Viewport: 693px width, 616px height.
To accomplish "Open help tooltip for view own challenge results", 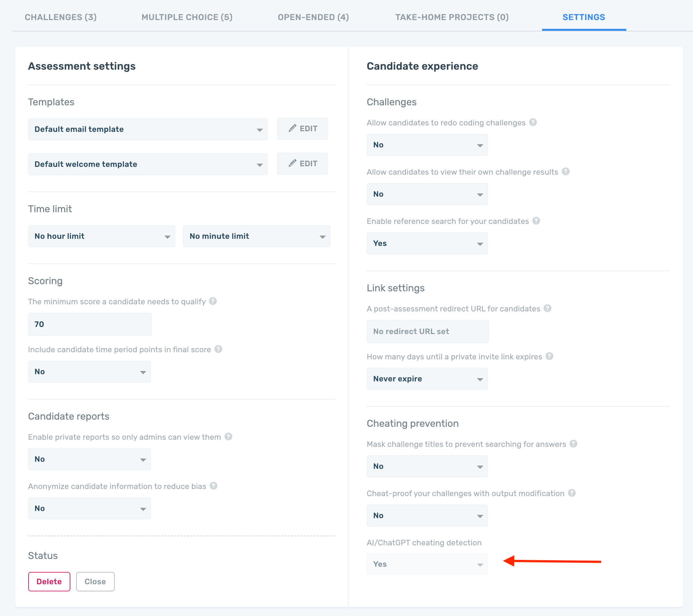I will pyautogui.click(x=565, y=171).
